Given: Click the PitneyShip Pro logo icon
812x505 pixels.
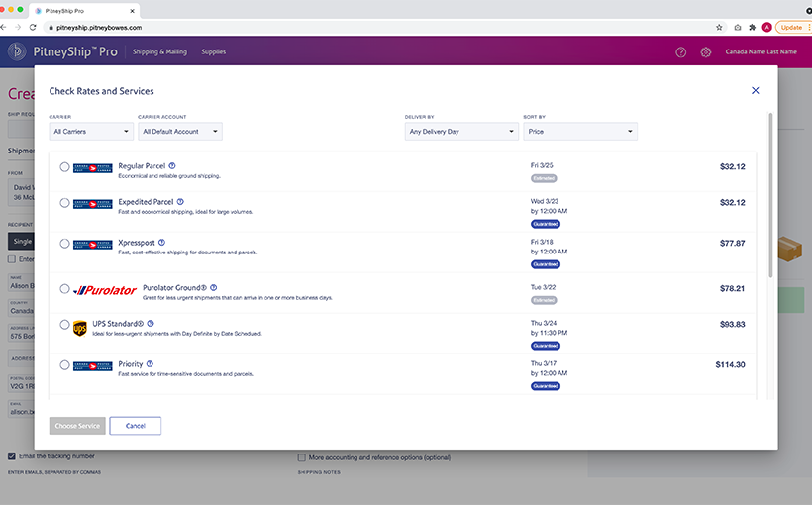Looking at the screenshot, I should pos(17,51).
